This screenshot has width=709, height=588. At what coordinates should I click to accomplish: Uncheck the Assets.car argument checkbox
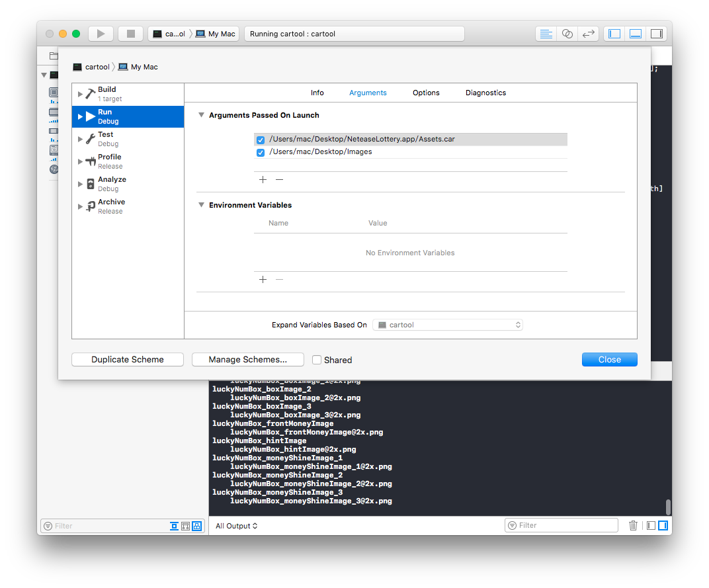click(x=261, y=140)
